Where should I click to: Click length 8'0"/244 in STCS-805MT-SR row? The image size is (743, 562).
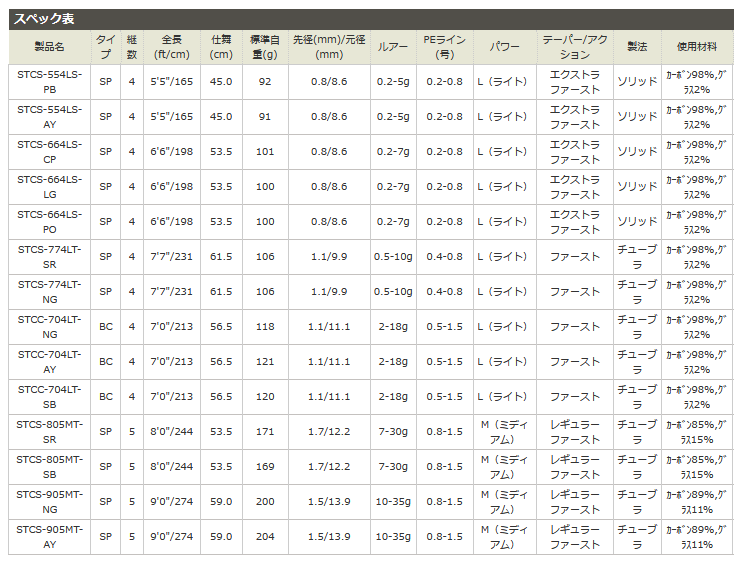coord(172,432)
